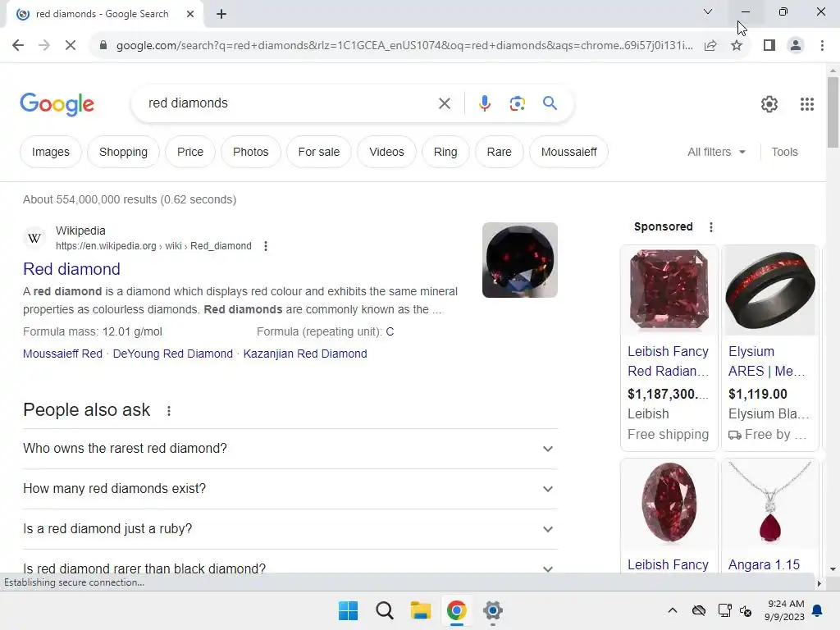840x630 pixels.
Task: Open the tab search dropdown
Action: coord(708,11)
